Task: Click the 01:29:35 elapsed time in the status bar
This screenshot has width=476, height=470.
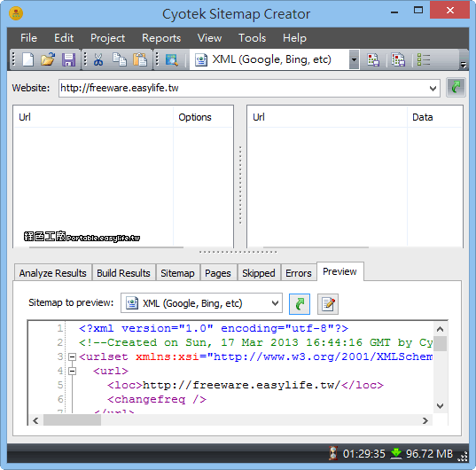Action: (364, 454)
